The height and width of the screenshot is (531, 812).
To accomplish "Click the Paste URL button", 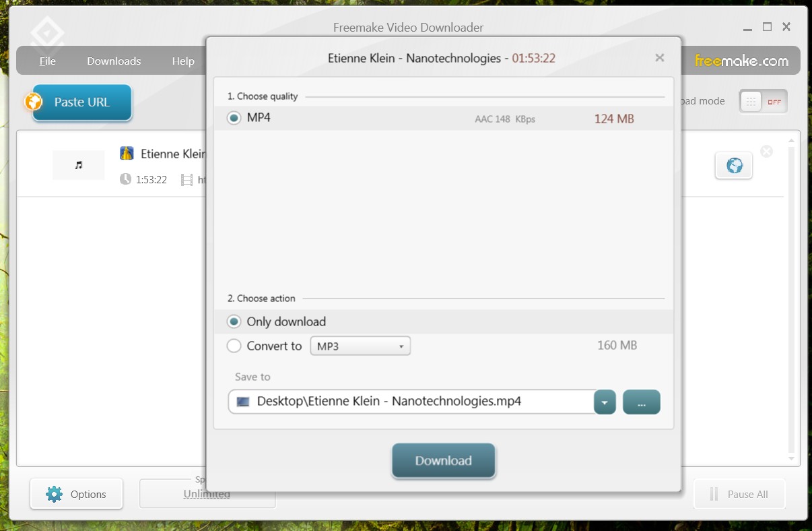I will pos(81,102).
